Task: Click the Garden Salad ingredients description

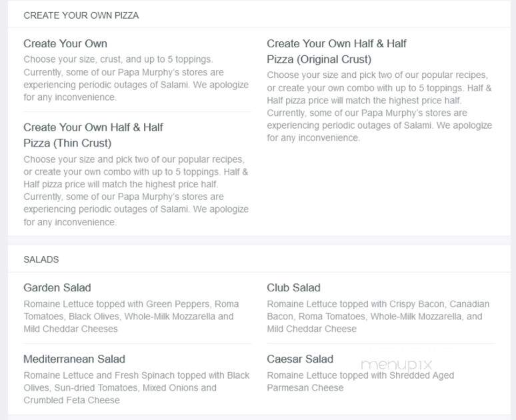Action: [x=131, y=316]
